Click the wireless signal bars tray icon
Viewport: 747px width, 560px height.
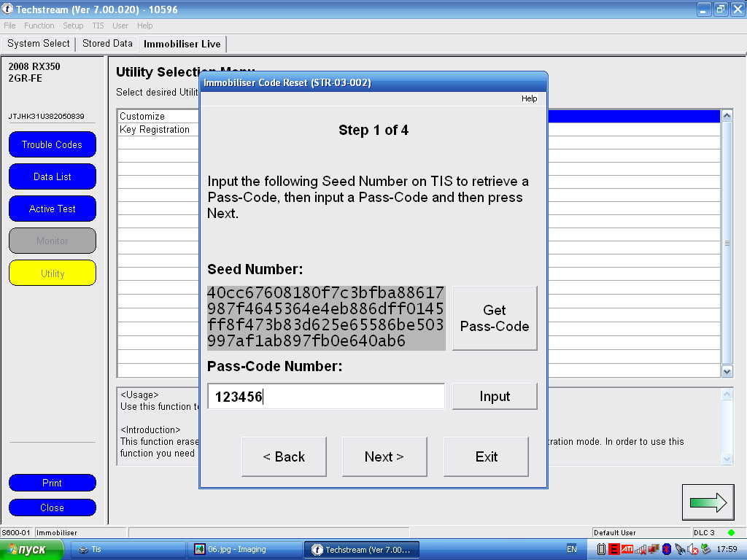pyautogui.click(x=640, y=549)
